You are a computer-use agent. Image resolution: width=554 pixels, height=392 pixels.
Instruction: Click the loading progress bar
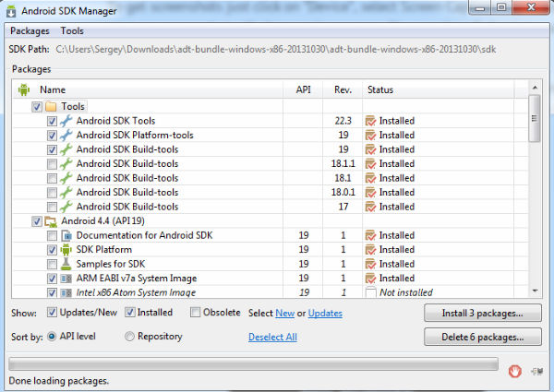(254, 363)
